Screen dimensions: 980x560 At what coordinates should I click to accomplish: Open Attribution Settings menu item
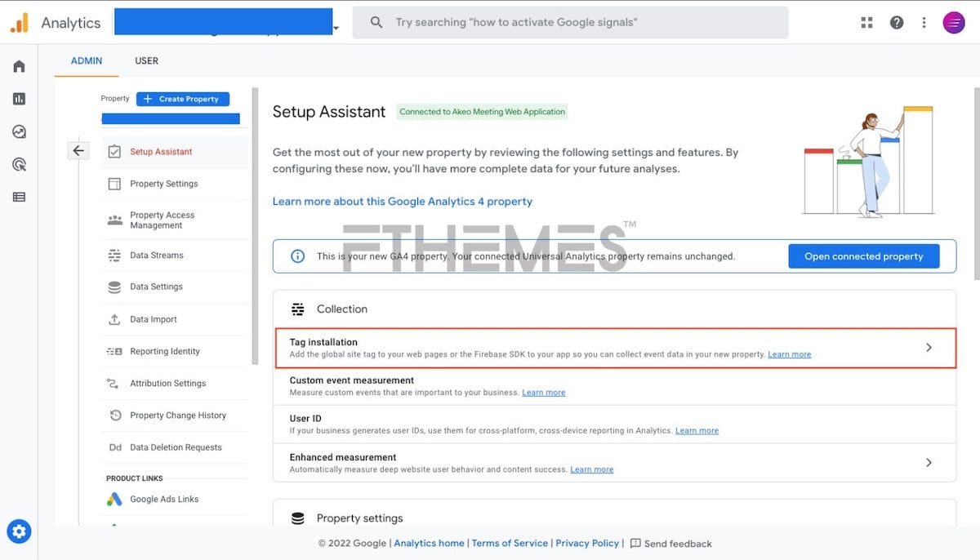[175, 383]
